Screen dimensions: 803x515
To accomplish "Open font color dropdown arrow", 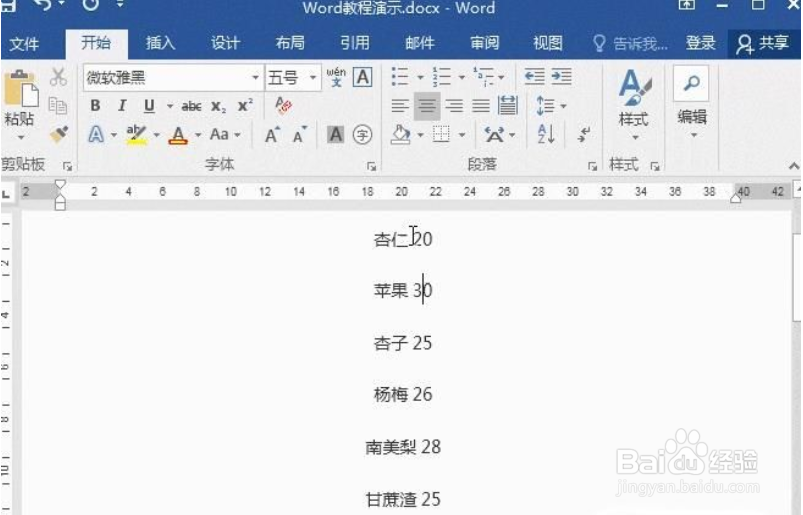I will click(x=198, y=135).
